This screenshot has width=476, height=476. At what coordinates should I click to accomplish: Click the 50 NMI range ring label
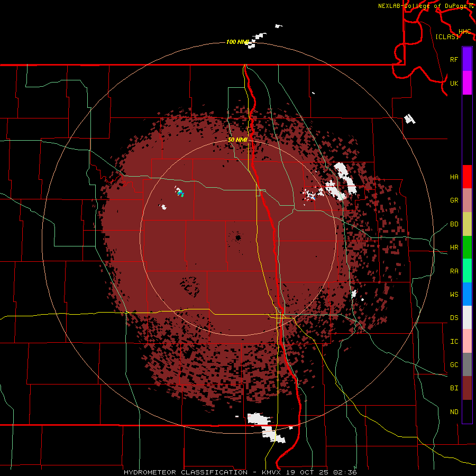237,140
